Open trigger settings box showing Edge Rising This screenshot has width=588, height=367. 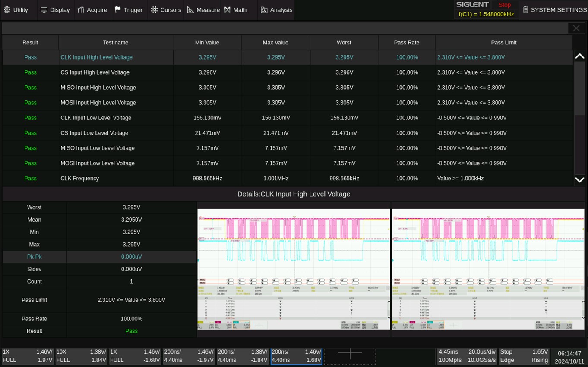524,356
